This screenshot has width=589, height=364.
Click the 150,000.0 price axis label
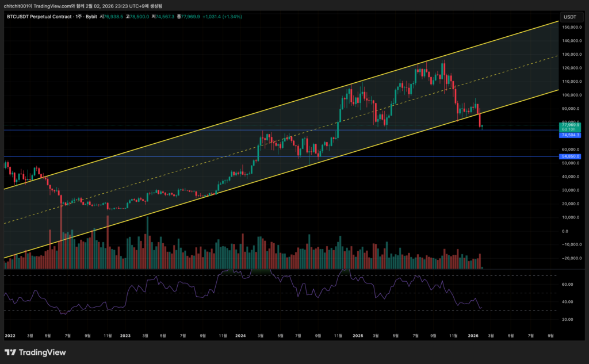569,27
